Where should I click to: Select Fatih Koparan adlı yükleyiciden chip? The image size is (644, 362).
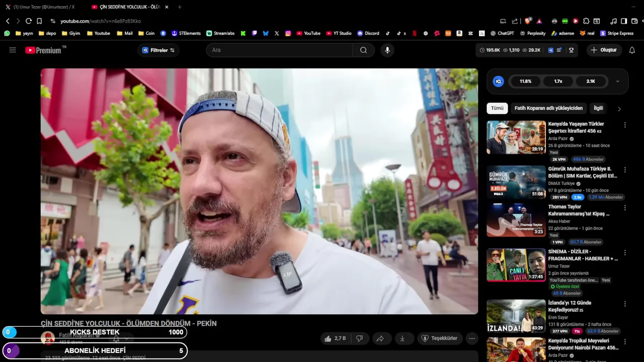click(548, 108)
